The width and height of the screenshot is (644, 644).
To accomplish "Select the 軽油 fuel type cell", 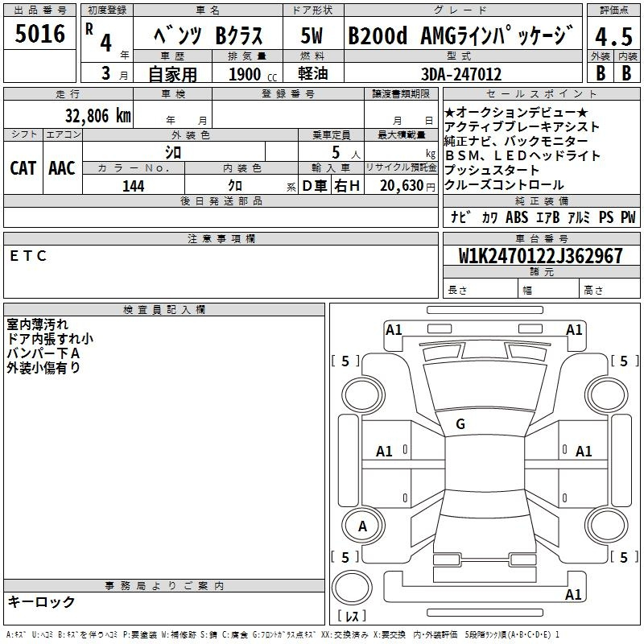I will (x=312, y=74).
